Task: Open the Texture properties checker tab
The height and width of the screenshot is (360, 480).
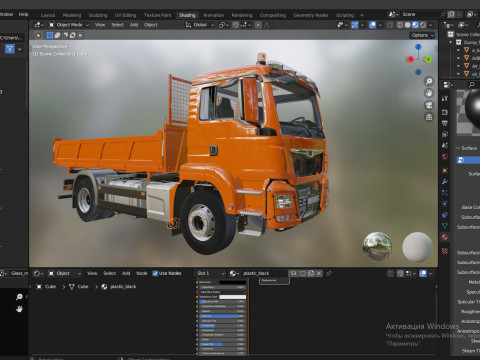Action: pos(445,251)
